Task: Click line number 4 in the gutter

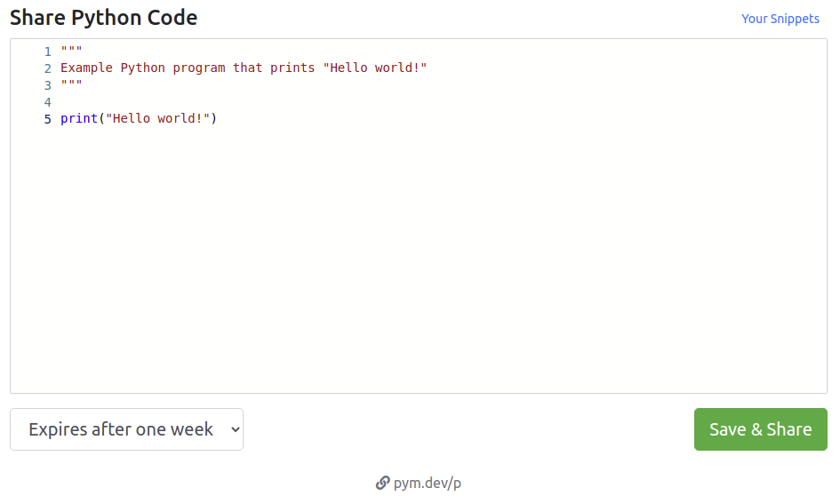Action: pos(48,102)
